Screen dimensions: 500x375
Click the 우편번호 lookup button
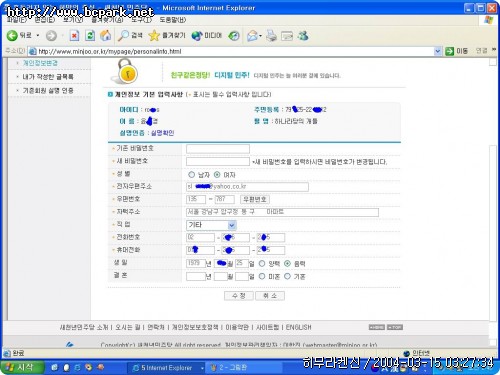[255, 199]
